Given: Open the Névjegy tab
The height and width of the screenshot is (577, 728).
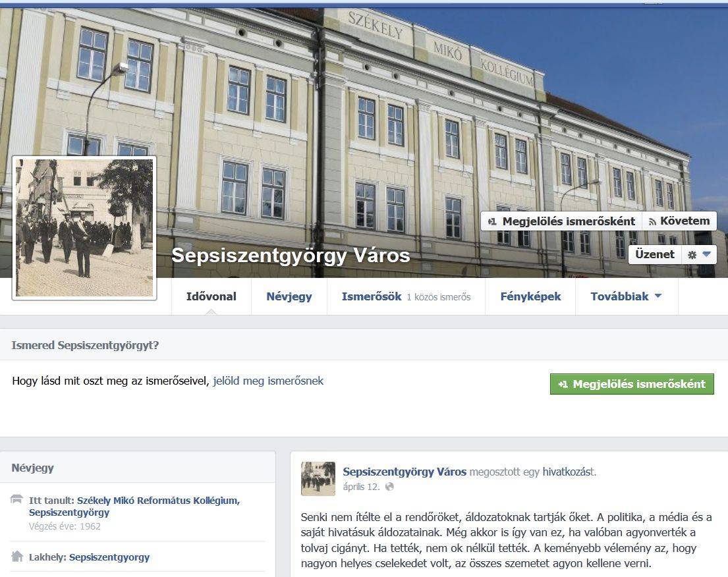Looking at the screenshot, I should (289, 296).
